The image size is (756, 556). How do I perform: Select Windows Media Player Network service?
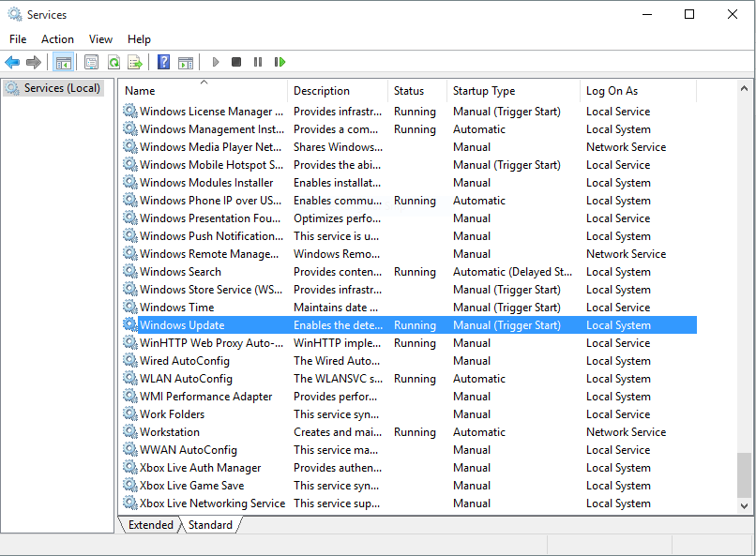[x=410, y=147]
